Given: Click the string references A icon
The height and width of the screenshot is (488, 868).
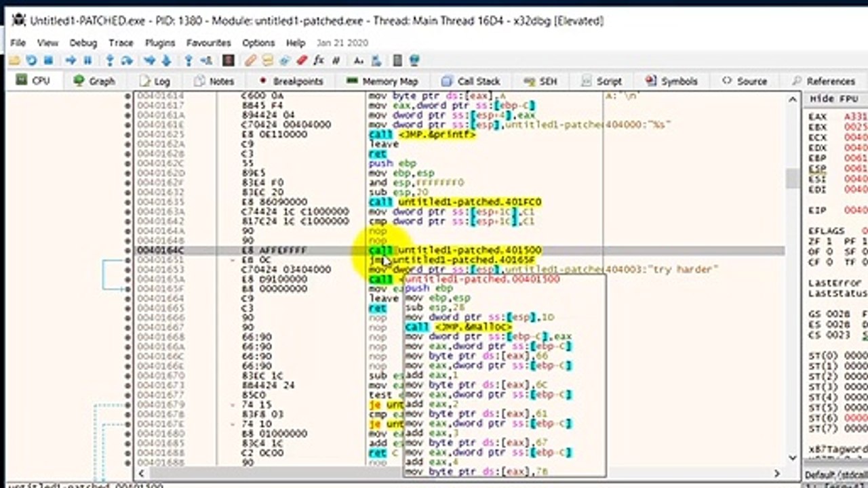Looking at the screenshot, I should (358, 60).
